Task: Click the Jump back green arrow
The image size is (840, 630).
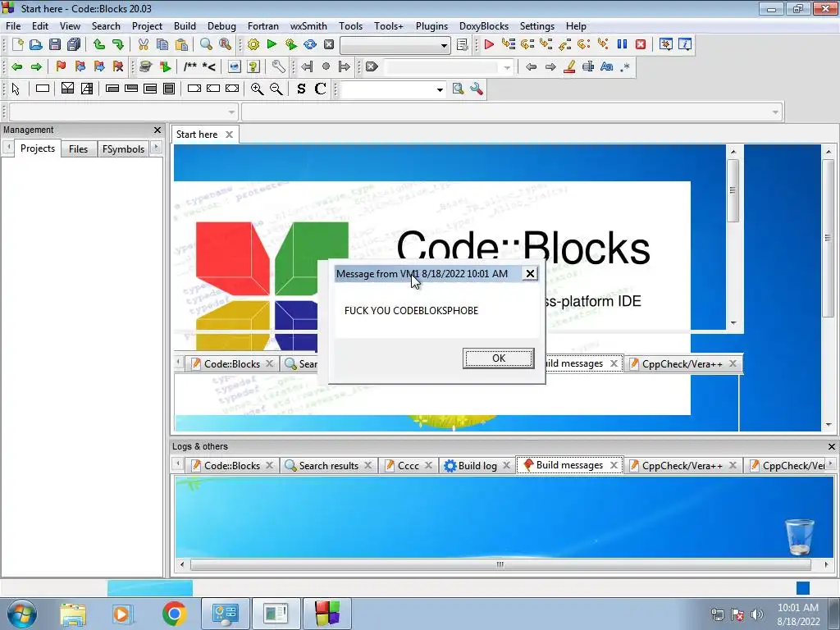Action: pos(16,67)
